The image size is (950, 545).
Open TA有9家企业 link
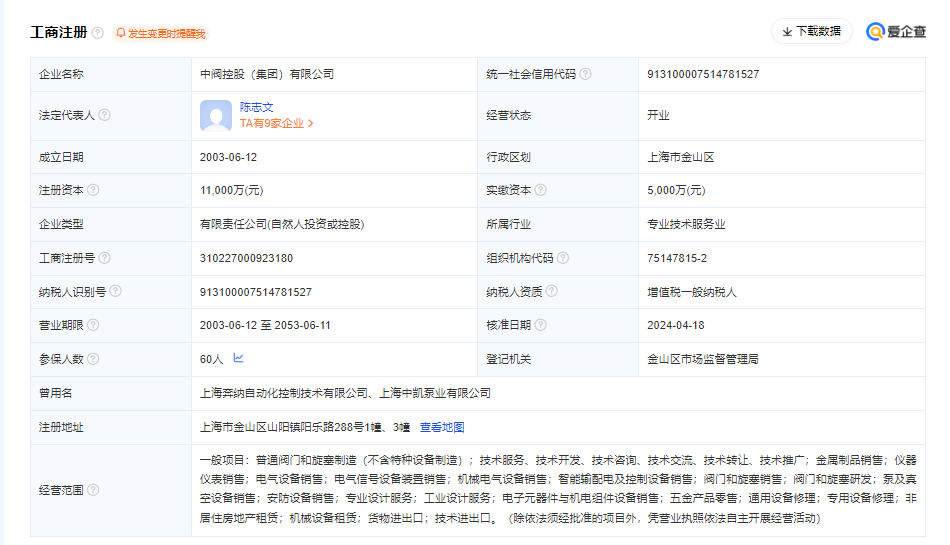click(x=271, y=124)
